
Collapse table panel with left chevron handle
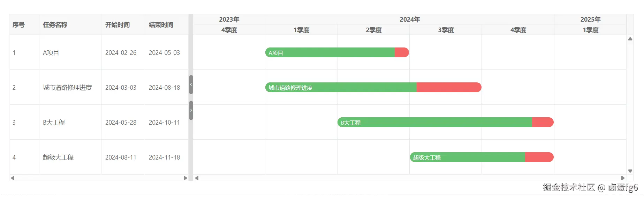(x=191, y=84)
